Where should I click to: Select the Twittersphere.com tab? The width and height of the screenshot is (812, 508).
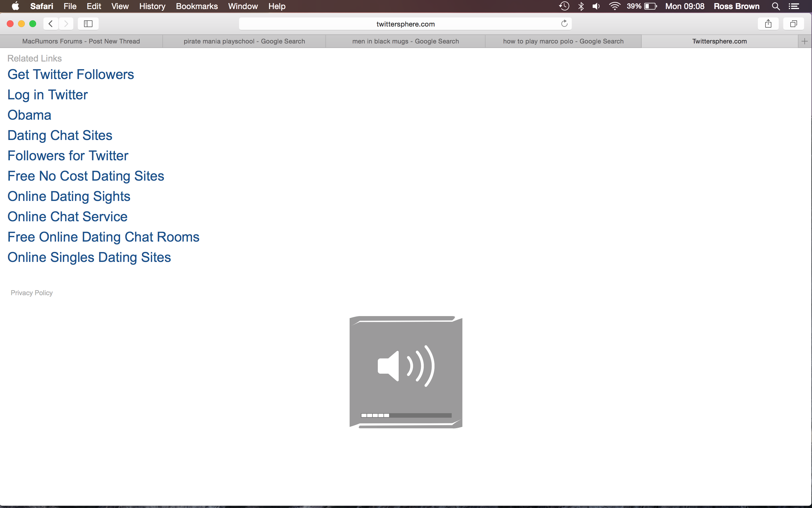point(720,41)
